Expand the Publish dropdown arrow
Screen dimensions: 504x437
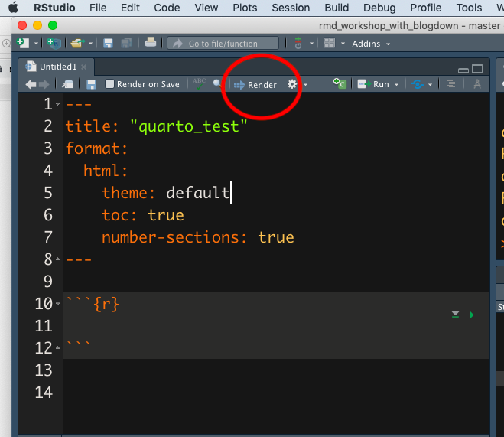430,85
